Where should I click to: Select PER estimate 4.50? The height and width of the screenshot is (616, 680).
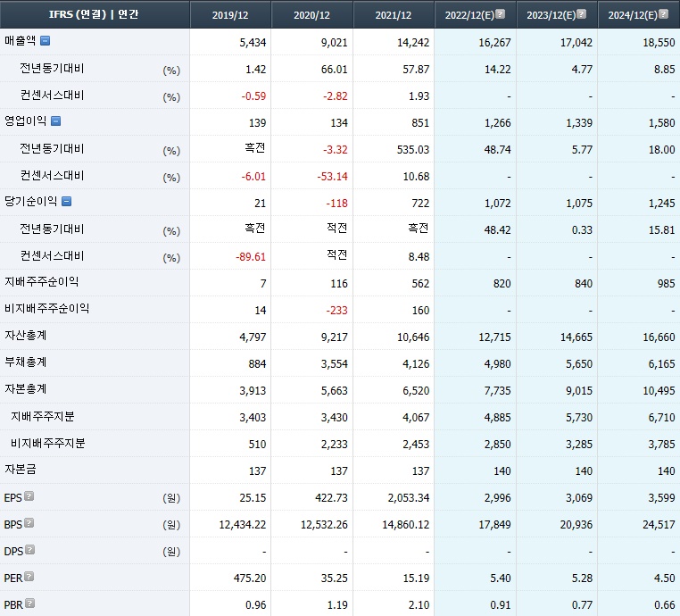coord(665,579)
